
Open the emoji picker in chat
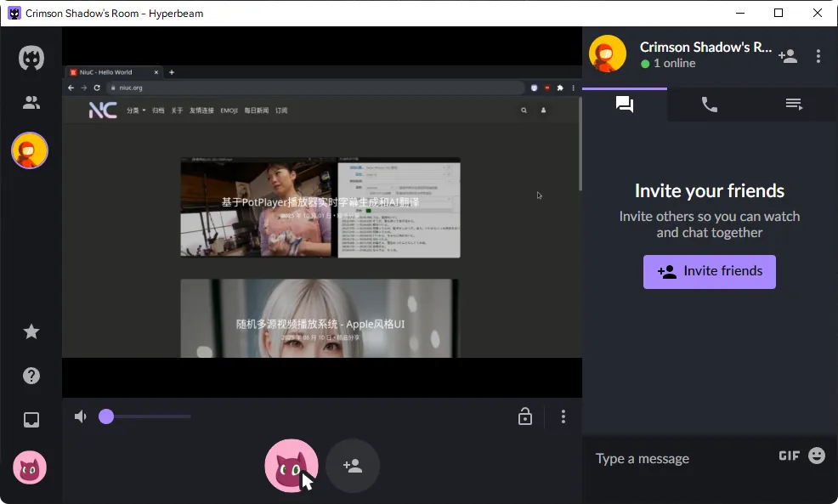[816, 456]
